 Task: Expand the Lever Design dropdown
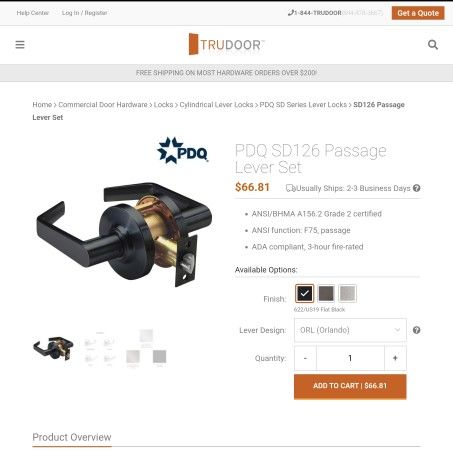tap(350, 330)
